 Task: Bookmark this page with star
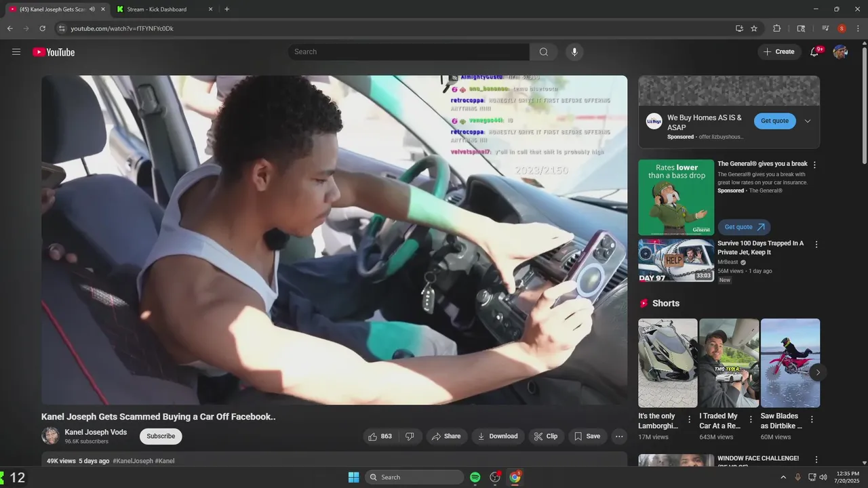tap(754, 28)
